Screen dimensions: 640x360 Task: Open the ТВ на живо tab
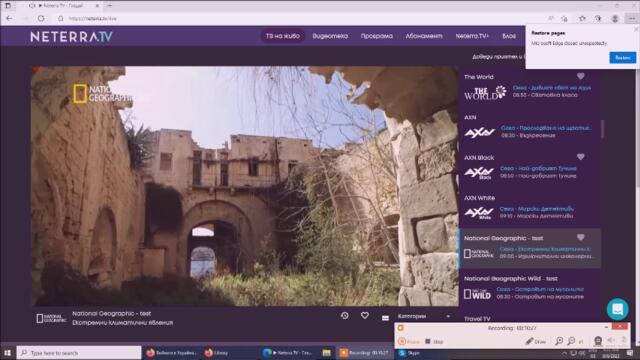(282, 36)
